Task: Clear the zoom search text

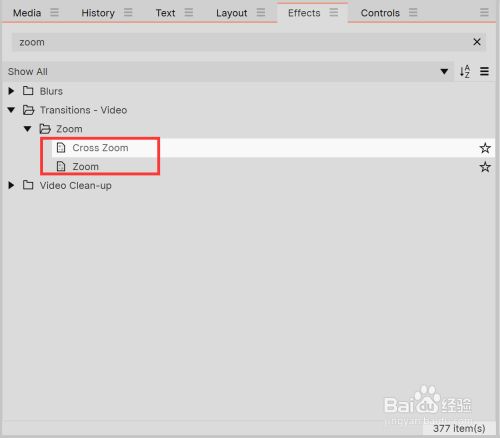Action: [x=477, y=42]
